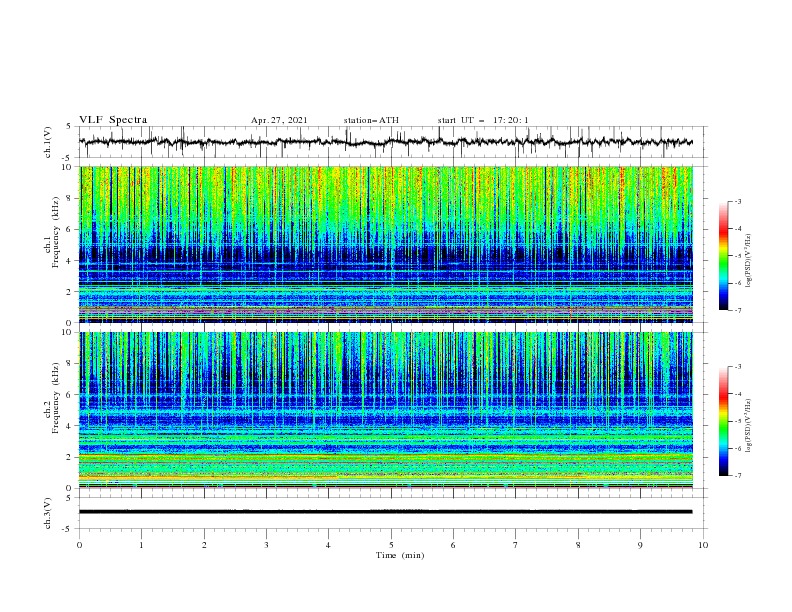
Task: Click the "5" tick of ch.3(V) axis
Action: pyautogui.click(x=69, y=498)
